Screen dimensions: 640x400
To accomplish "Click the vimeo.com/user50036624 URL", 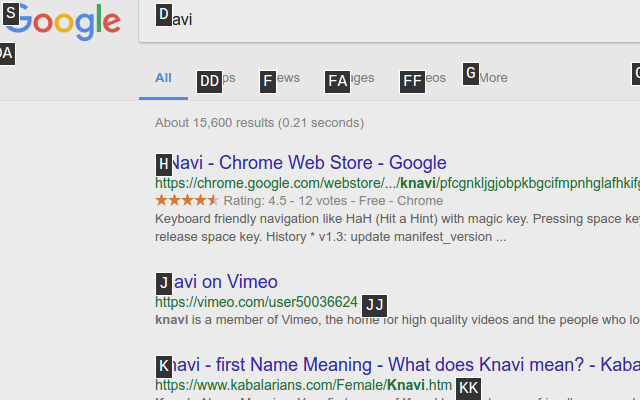I will 256,302.
